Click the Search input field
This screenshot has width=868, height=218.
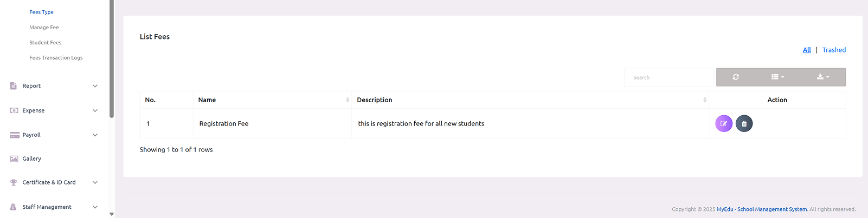[x=668, y=77]
